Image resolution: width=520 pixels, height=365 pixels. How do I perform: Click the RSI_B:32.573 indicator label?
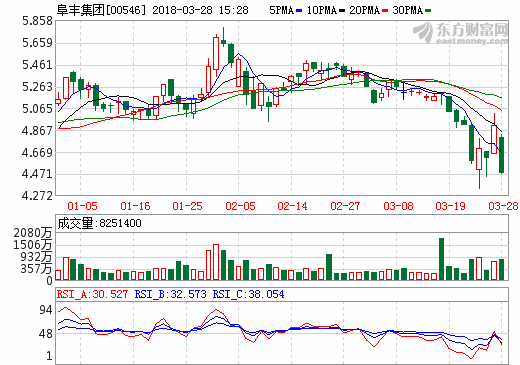170,294
